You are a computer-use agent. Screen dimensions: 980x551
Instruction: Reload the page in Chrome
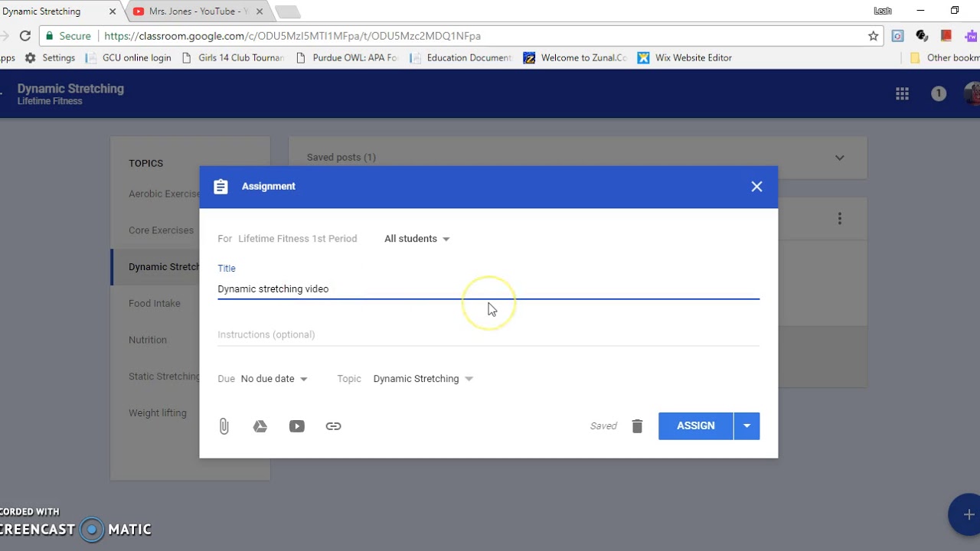[25, 36]
